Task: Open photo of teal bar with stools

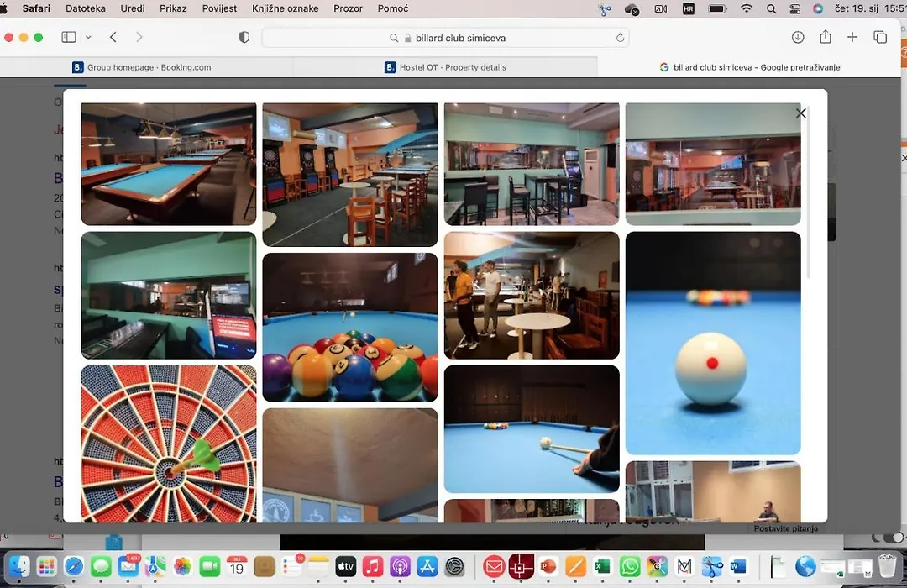Action: pyautogui.click(x=532, y=164)
